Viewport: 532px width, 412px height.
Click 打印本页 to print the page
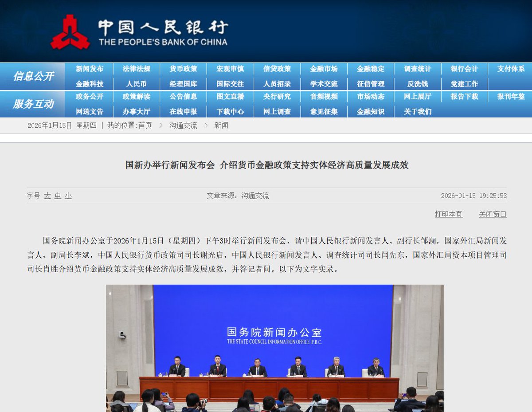[x=448, y=214]
